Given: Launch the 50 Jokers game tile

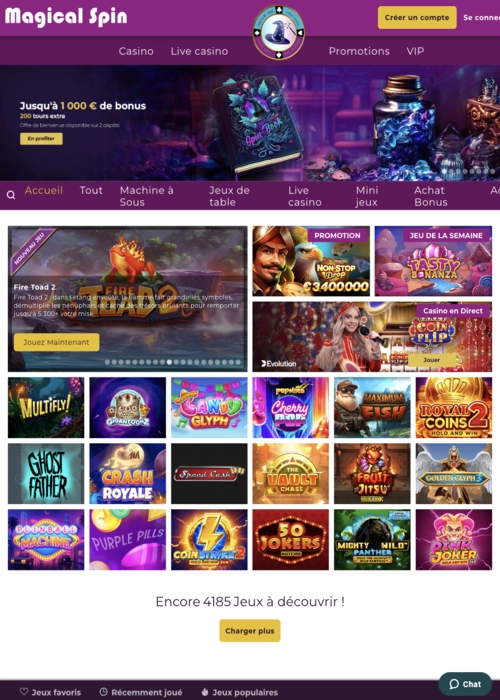Looking at the screenshot, I should coord(291,540).
